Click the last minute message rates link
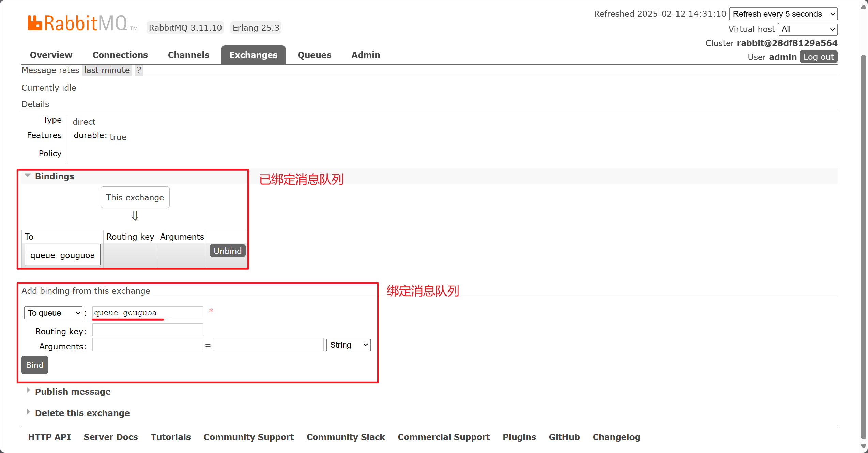The image size is (868, 453). click(x=107, y=70)
